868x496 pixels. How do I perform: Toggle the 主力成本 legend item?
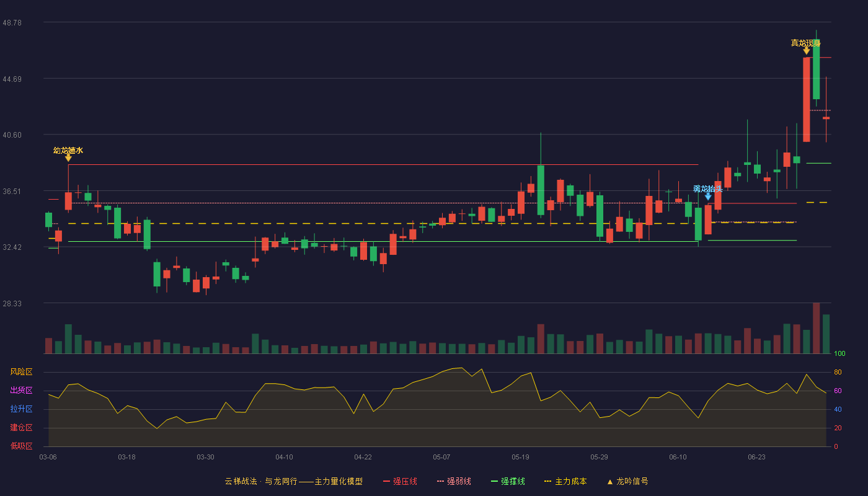click(x=565, y=481)
